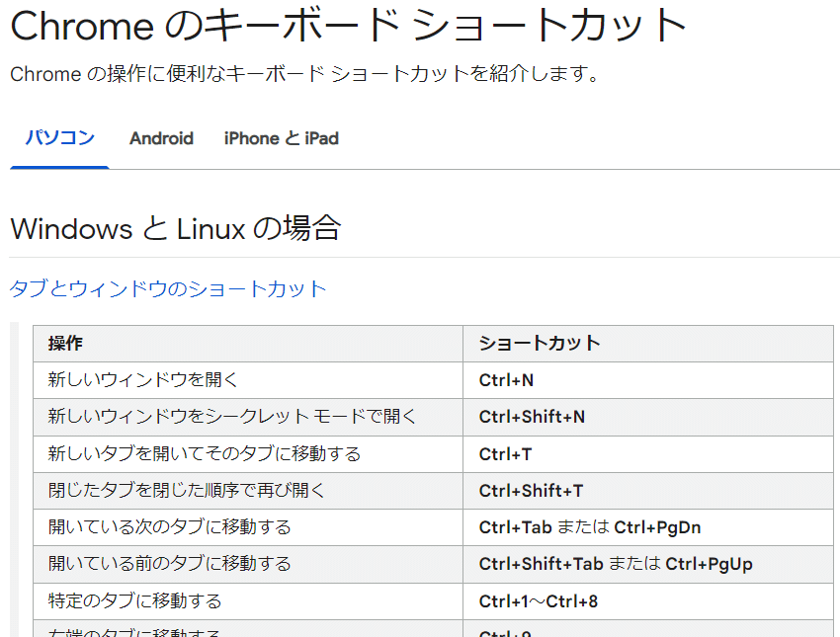Select Ctrl+Tab または Ctrl+PgDn cell

(648, 527)
